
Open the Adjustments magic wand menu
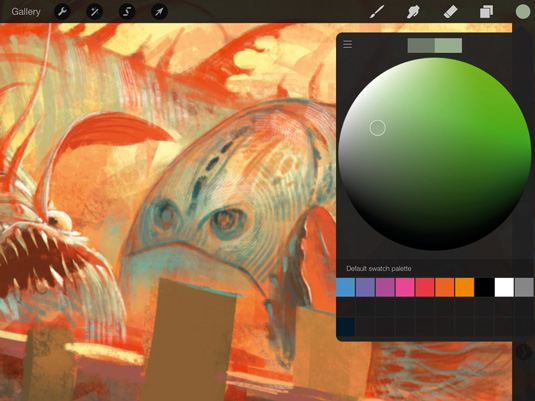coord(95,12)
